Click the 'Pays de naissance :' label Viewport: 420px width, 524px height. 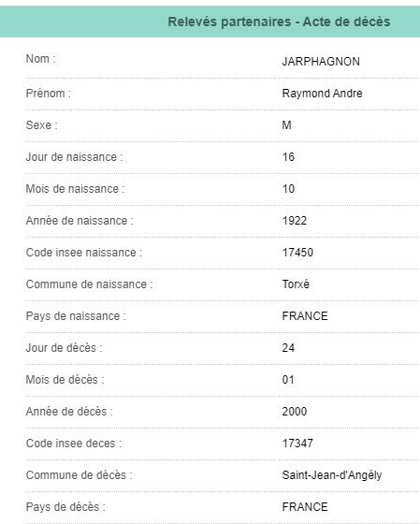tap(76, 316)
